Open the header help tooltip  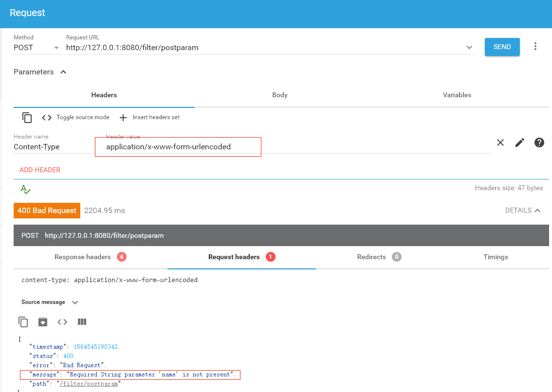pyautogui.click(x=539, y=143)
